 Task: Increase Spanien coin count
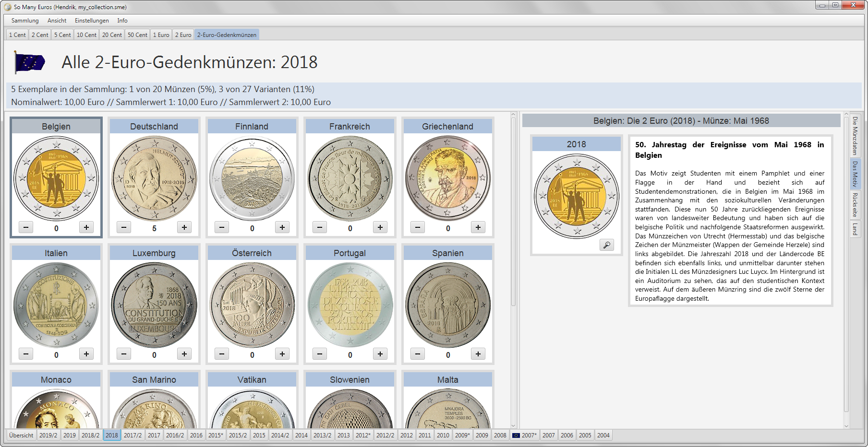click(478, 354)
